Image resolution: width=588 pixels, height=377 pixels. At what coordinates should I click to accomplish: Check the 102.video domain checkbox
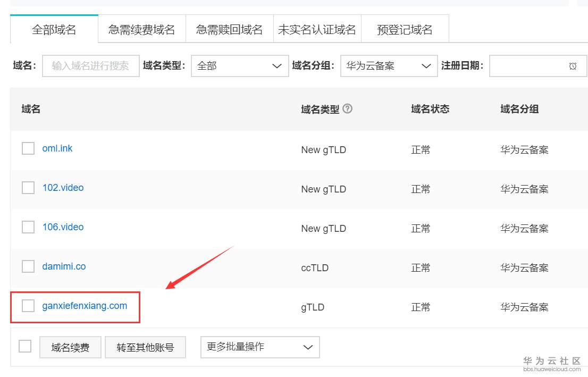28,188
